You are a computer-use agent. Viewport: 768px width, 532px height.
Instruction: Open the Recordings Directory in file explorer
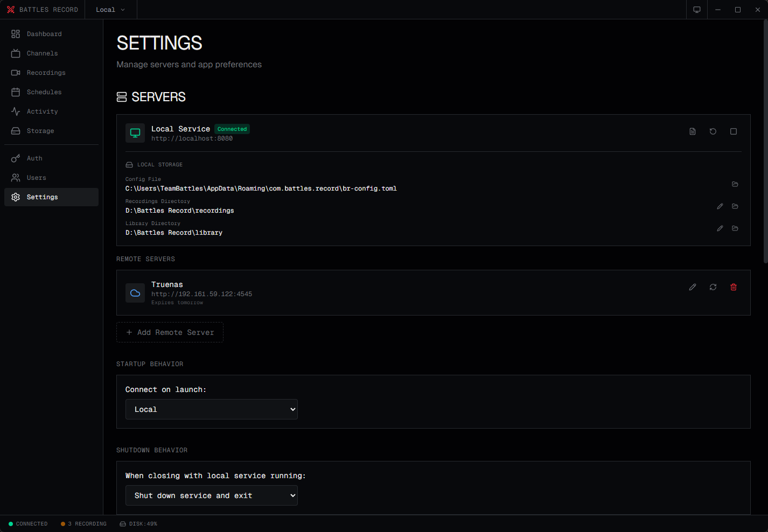point(735,206)
